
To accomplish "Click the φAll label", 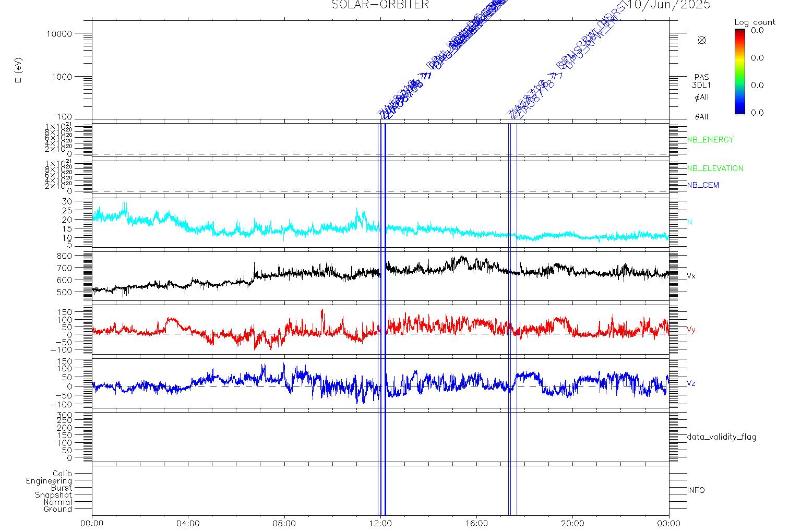I will pos(702,98).
